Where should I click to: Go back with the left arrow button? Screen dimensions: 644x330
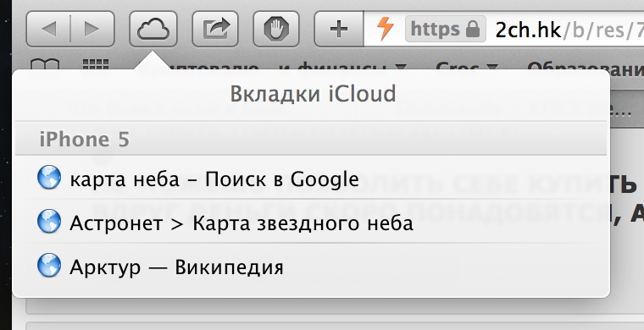tap(48, 29)
